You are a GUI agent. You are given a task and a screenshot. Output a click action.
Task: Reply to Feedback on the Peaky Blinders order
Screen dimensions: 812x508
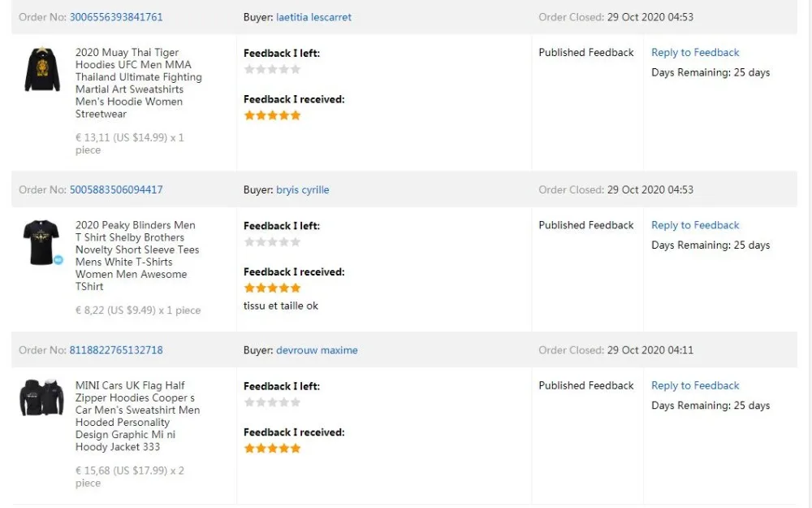pos(695,225)
